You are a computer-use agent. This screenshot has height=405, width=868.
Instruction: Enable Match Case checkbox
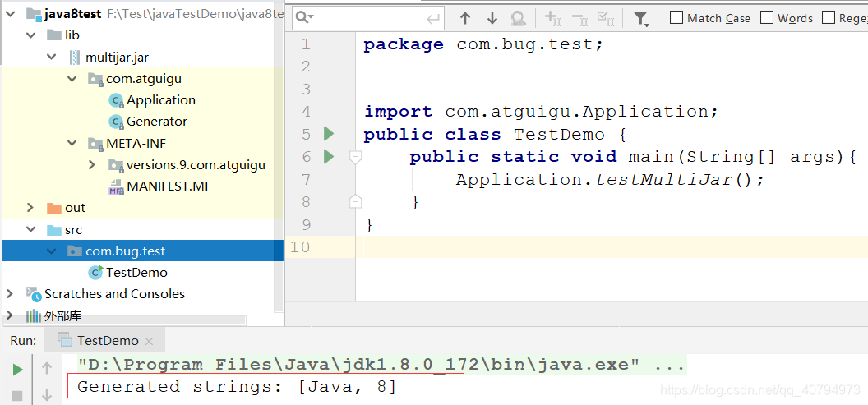point(676,18)
